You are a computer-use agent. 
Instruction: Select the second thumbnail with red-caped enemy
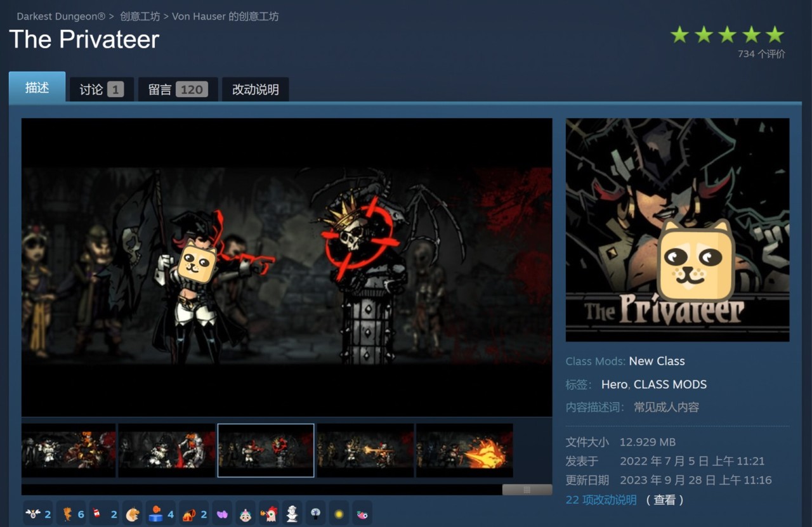coord(167,450)
